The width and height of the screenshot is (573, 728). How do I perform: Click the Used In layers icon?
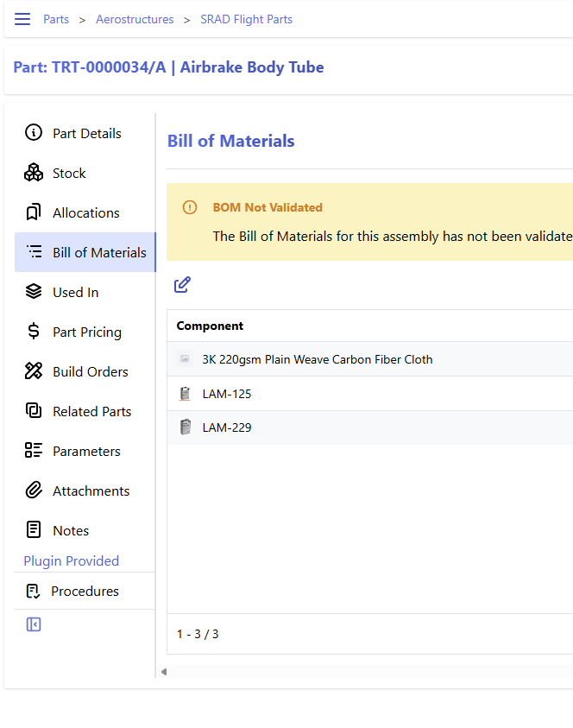(34, 292)
